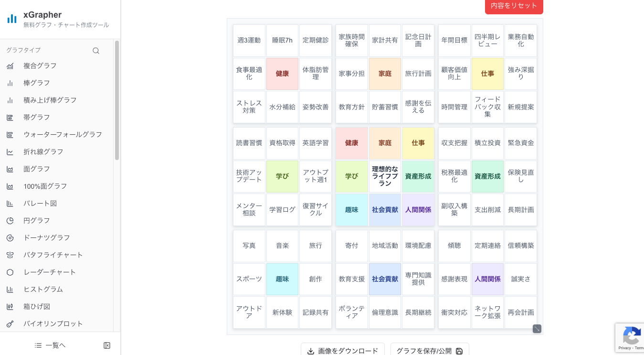Choose ヒストグラム in the chart list
The image size is (644, 355).
coord(43,290)
